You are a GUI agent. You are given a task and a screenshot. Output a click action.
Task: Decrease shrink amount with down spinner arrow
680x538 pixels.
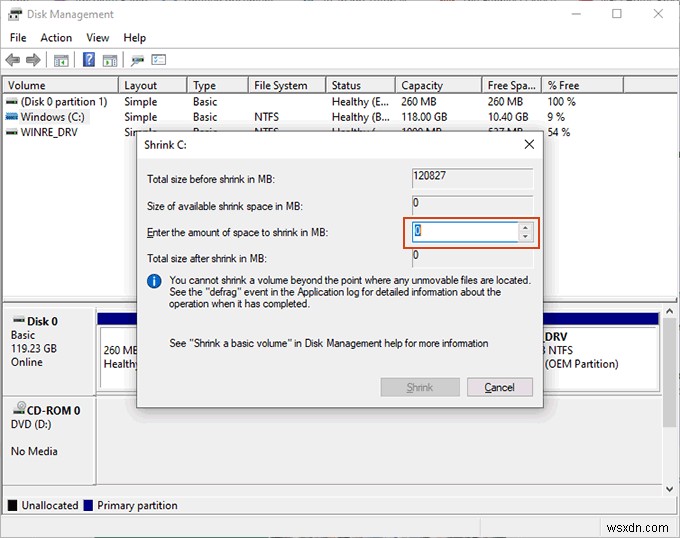coord(525,237)
